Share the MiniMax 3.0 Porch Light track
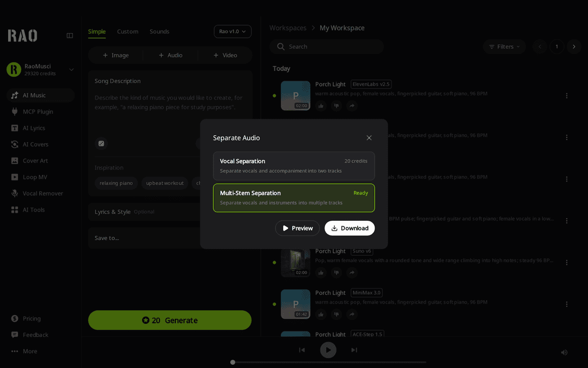Viewport: 588px width, 368px height. point(352,315)
